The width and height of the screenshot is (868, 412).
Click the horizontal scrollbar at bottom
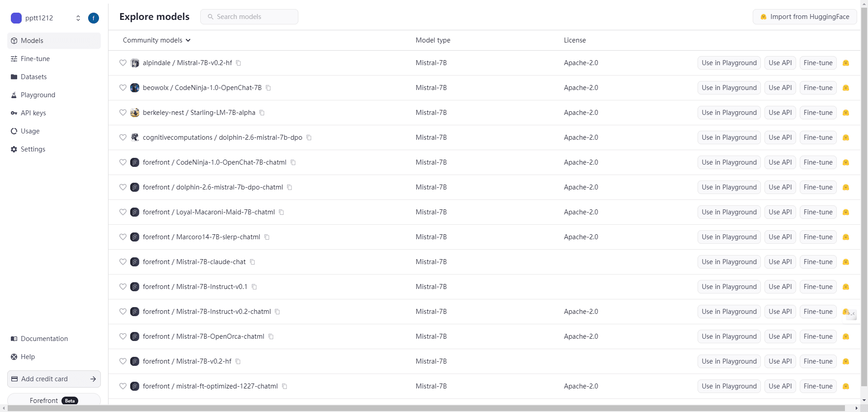pos(426,408)
